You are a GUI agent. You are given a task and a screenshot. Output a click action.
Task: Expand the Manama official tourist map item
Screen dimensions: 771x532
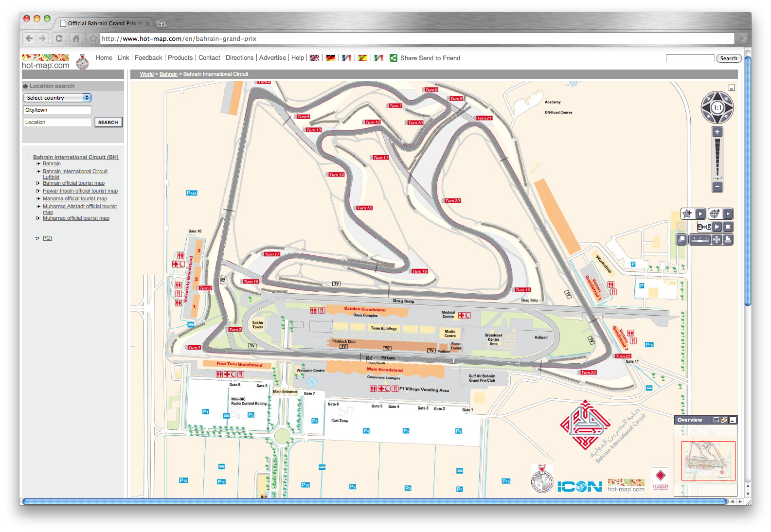coord(38,199)
